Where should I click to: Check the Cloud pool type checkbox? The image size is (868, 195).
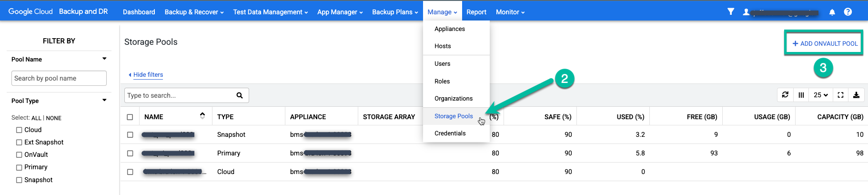pos(19,130)
